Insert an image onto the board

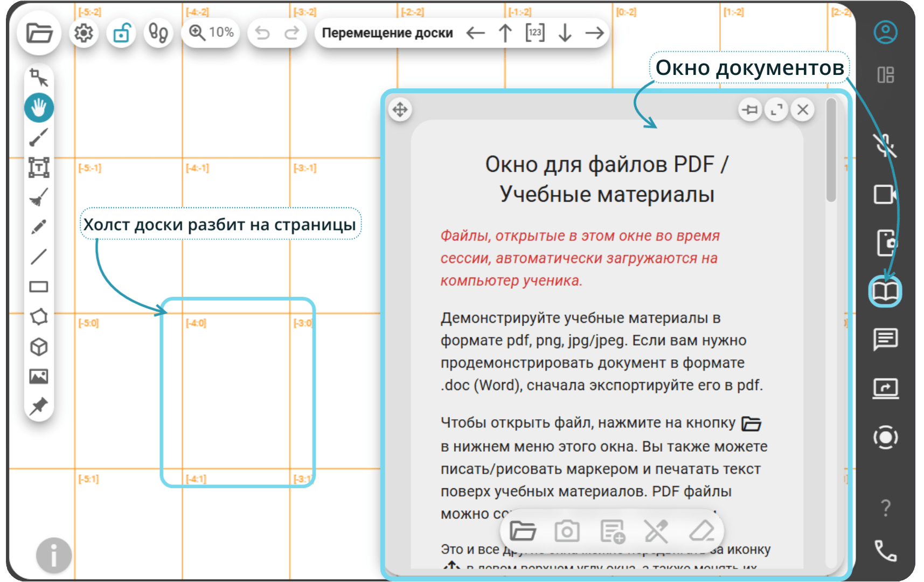39,376
